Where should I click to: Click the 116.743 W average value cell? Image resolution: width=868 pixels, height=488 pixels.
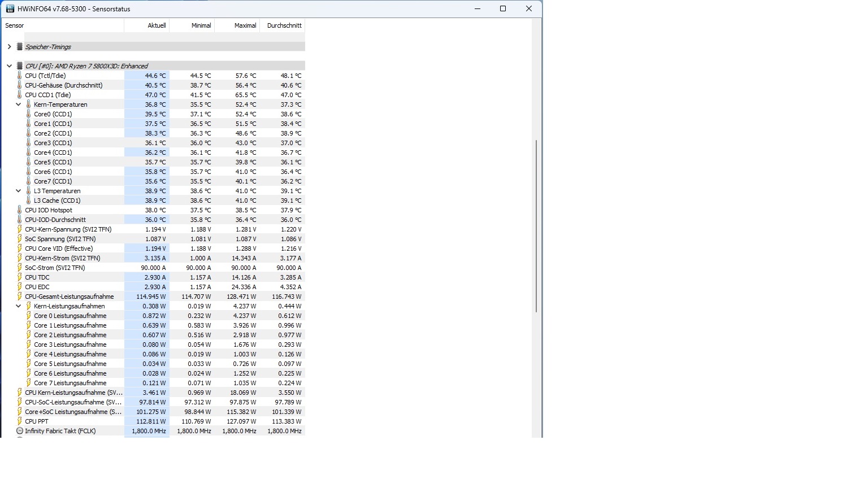[x=283, y=297]
